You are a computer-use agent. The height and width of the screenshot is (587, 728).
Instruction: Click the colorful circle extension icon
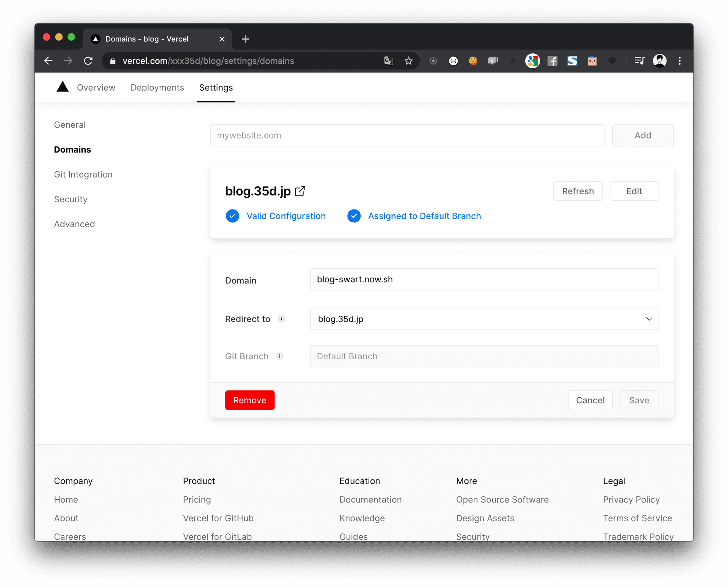[x=532, y=61]
